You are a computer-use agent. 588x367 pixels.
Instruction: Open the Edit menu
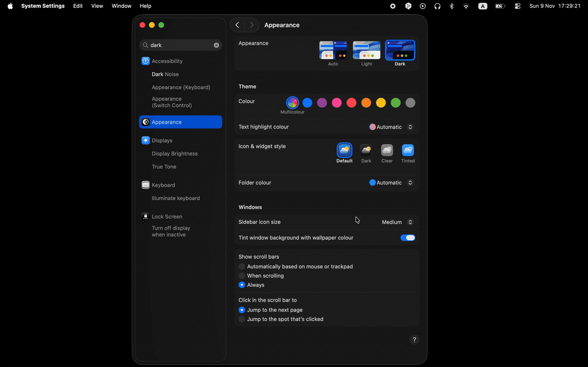(x=78, y=6)
